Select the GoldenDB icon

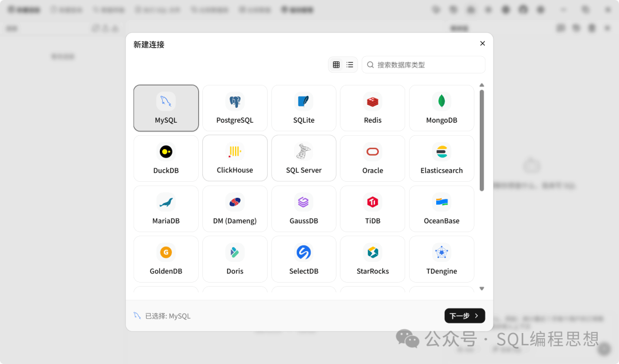click(166, 252)
